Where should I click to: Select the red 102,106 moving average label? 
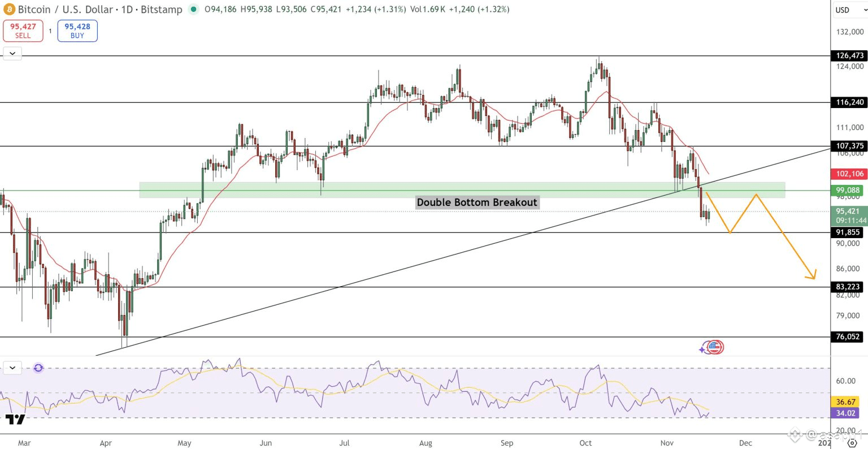point(850,174)
